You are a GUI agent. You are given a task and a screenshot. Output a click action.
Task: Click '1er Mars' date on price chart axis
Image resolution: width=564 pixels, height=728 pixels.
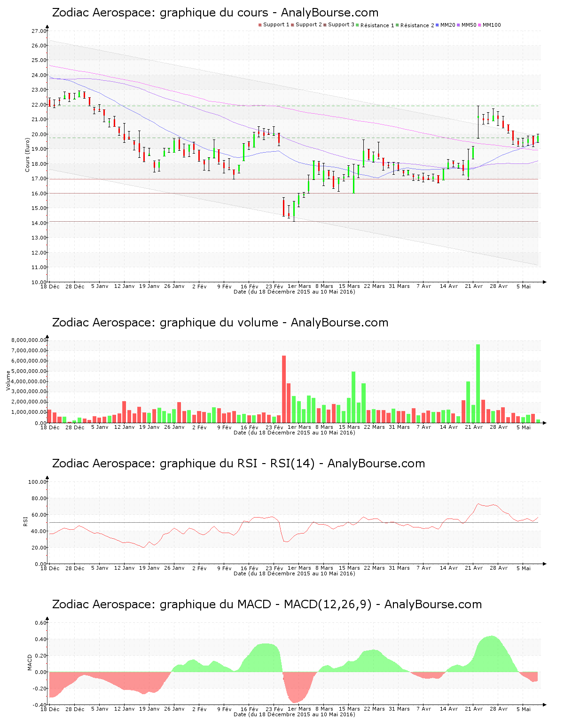point(299,286)
